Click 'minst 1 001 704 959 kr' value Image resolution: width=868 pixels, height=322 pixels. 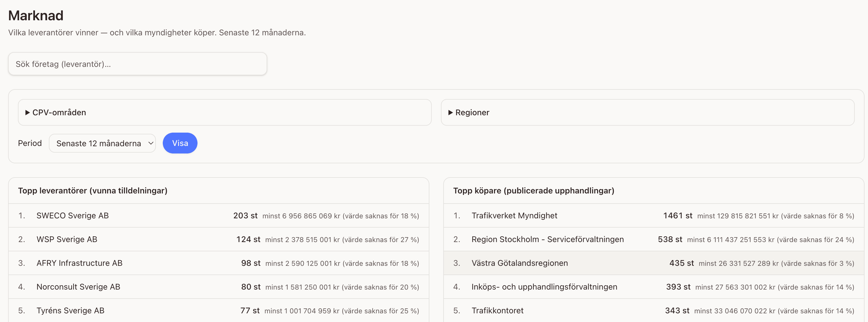302,310
